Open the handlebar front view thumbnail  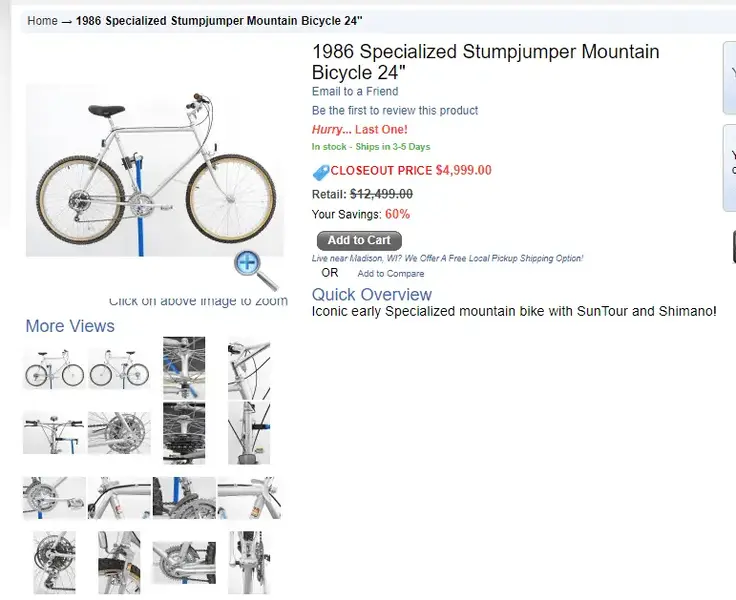click(x=54, y=433)
